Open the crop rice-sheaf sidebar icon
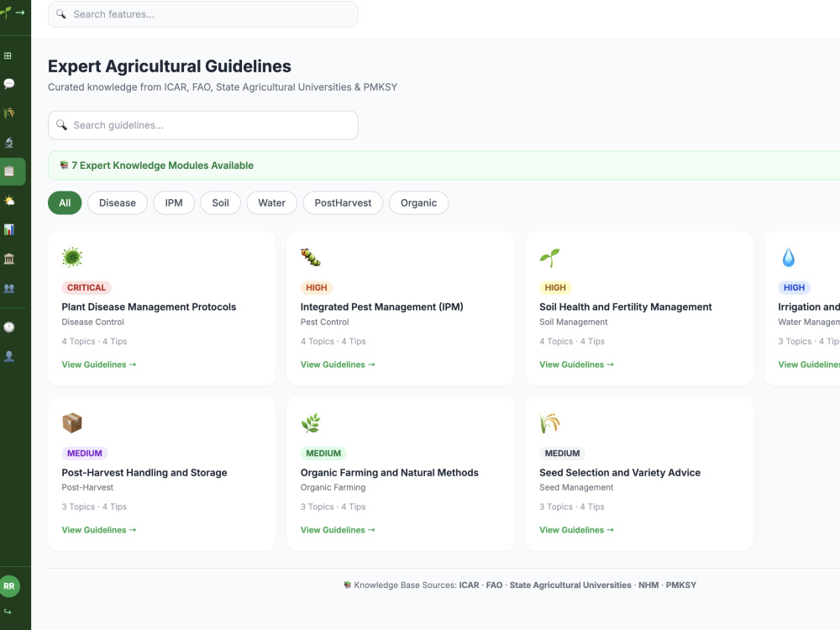840x630 pixels. pyautogui.click(x=8, y=113)
